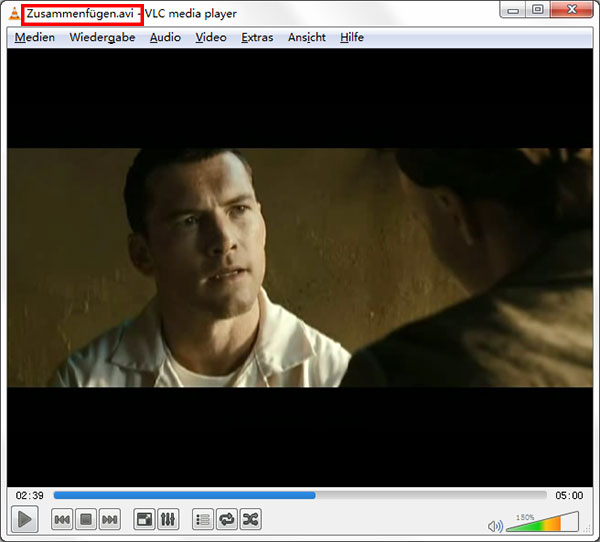
Task: Toggle loop repeat mode
Action: (227, 519)
